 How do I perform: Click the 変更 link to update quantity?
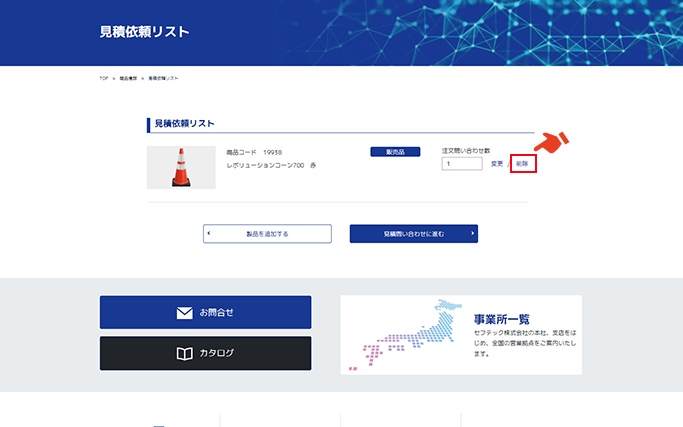pos(497,164)
